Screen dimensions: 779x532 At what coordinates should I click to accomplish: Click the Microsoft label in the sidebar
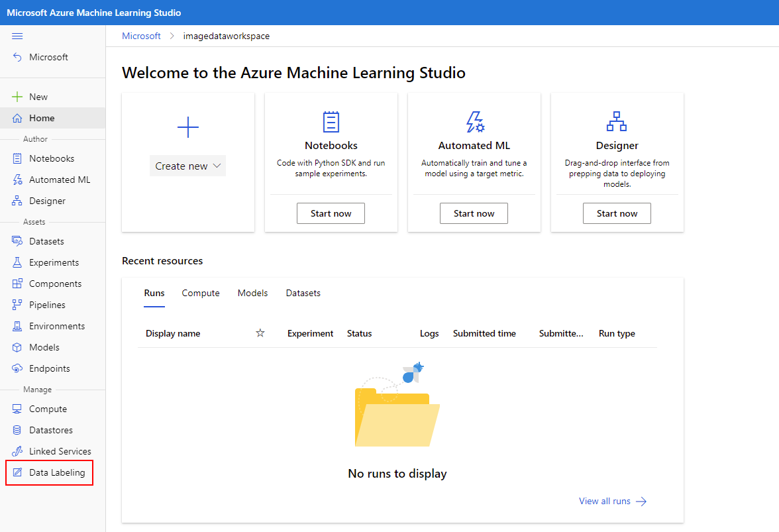(48, 57)
